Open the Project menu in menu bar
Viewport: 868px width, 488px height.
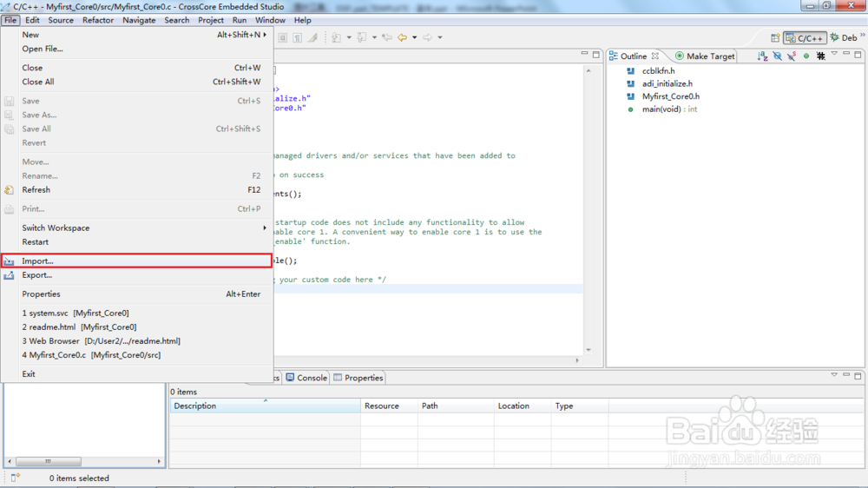[x=211, y=20]
